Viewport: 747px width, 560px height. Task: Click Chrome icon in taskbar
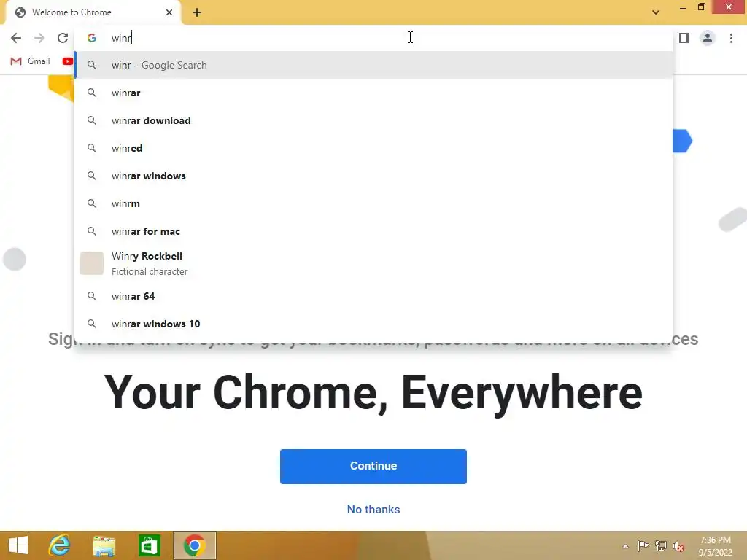coord(194,545)
